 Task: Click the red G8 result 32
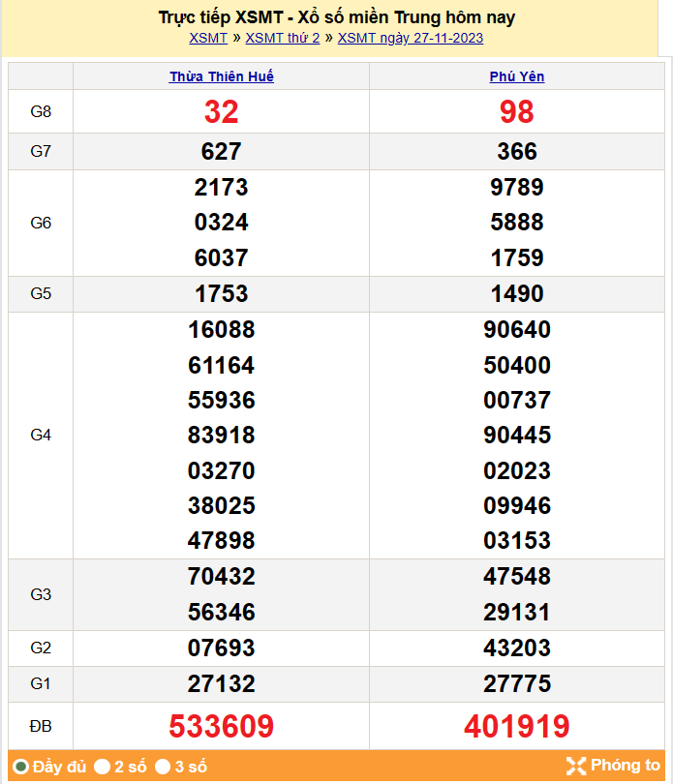pyautogui.click(x=221, y=111)
